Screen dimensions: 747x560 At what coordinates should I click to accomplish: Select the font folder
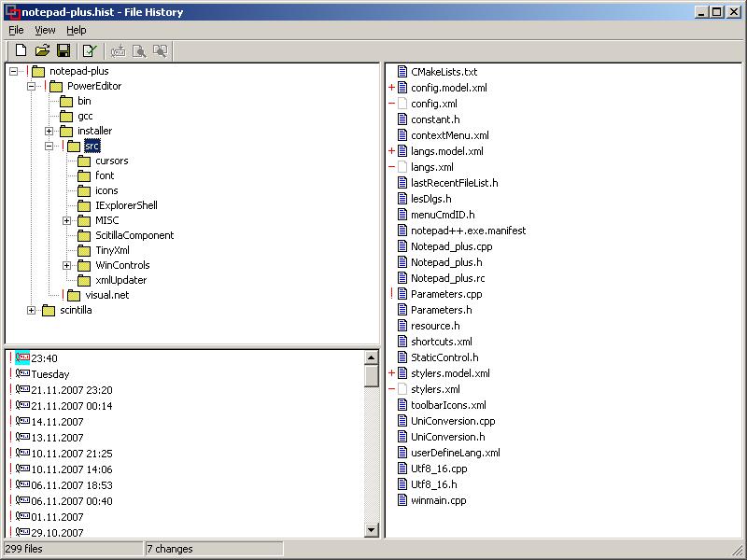105,175
